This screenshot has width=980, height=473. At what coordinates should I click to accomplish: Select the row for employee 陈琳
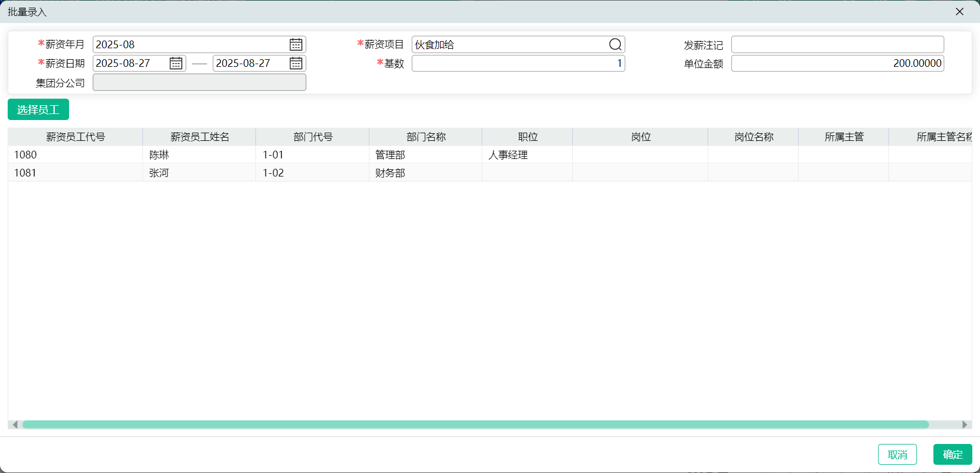point(159,155)
